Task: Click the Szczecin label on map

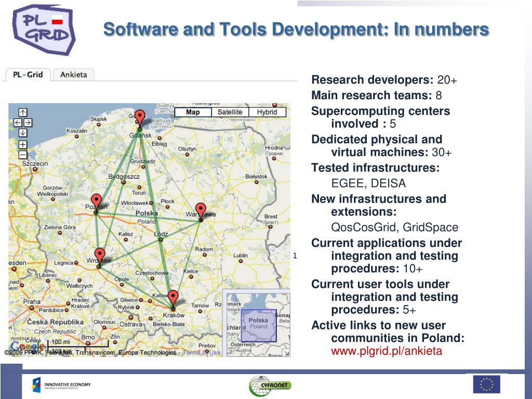Action: (x=35, y=164)
